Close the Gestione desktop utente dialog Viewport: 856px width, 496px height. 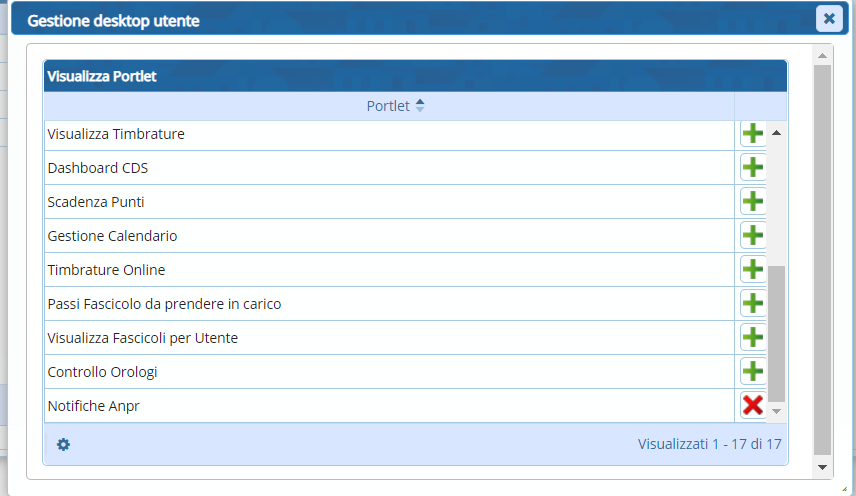coord(828,19)
